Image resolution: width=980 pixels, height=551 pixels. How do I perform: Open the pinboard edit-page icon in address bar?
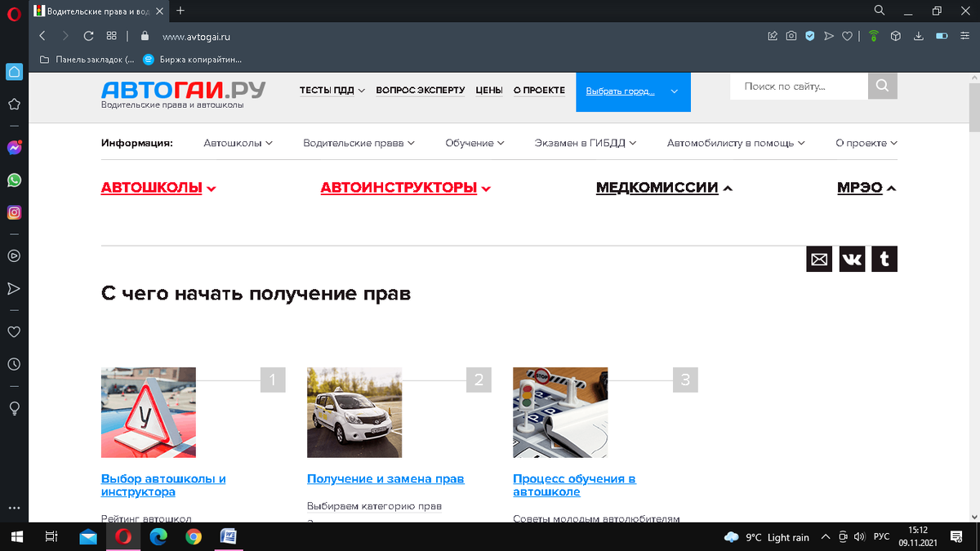point(773,36)
